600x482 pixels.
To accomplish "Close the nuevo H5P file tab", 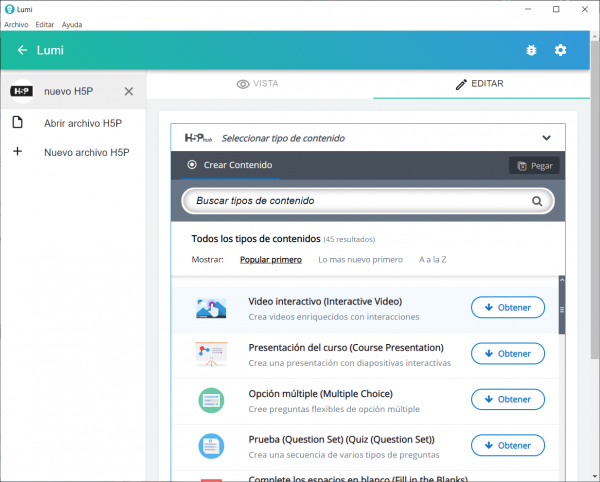I will point(128,91).
